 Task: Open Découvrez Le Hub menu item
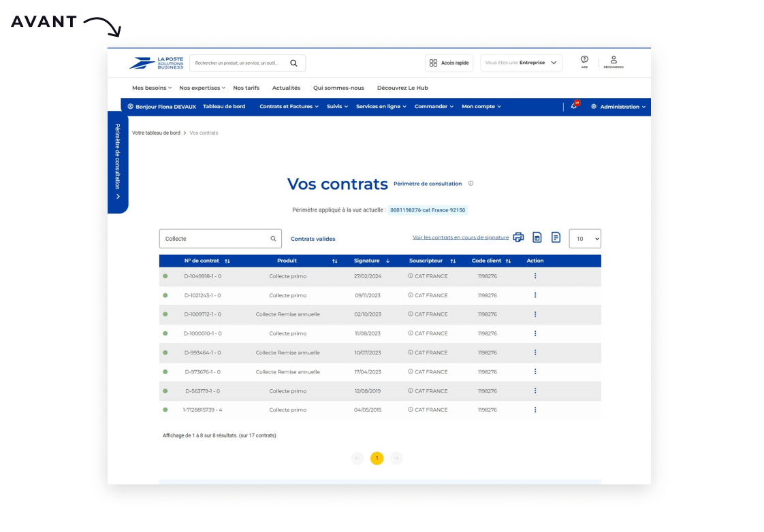(402, 88)
